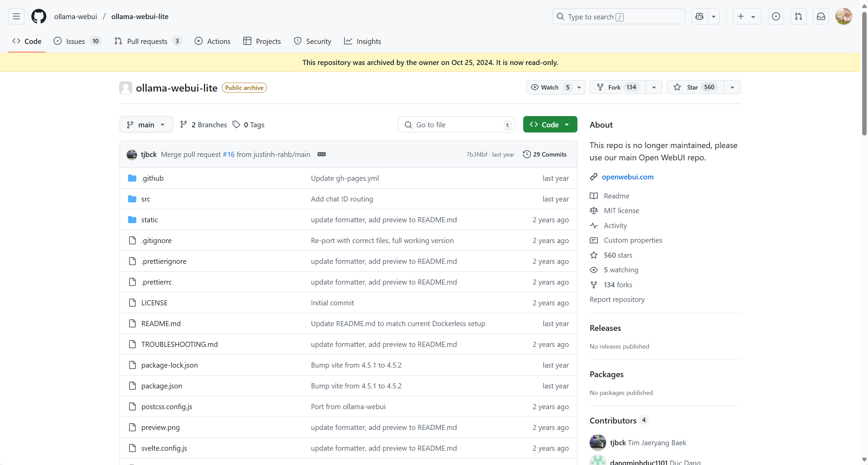Image resolution: width=868 pixels, height=465 pixels.
Task: Open the notifications inbox
Action: tap(821, 16)
